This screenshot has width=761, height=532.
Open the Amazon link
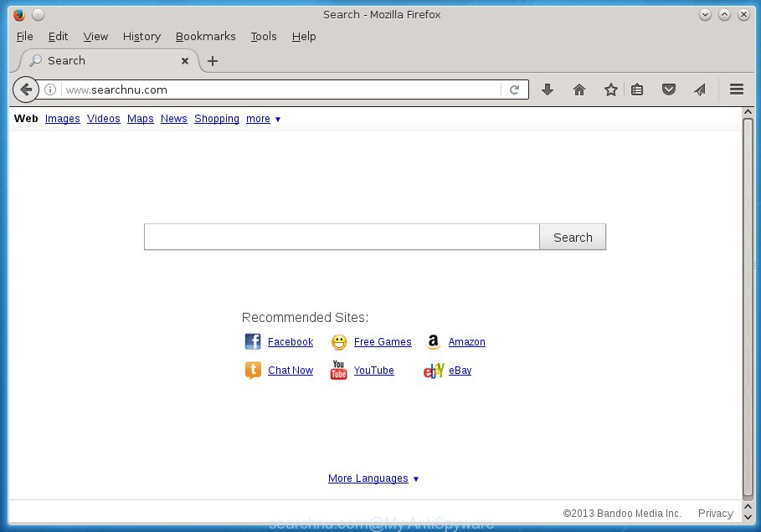(x=466, y=342)
